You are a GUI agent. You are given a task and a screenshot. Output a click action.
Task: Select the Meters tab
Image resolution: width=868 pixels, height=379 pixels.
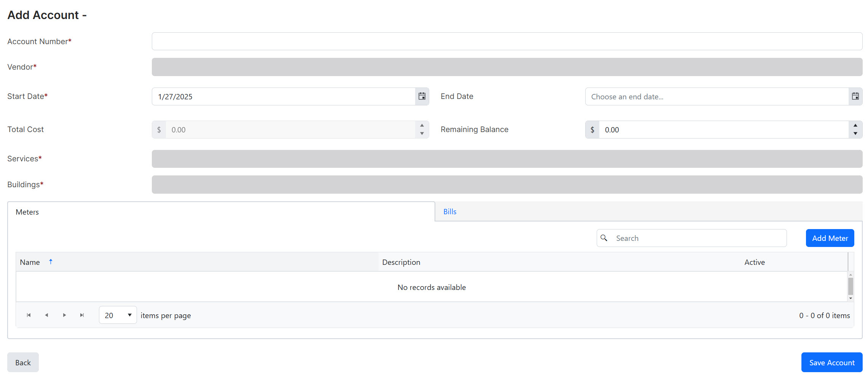27,212
